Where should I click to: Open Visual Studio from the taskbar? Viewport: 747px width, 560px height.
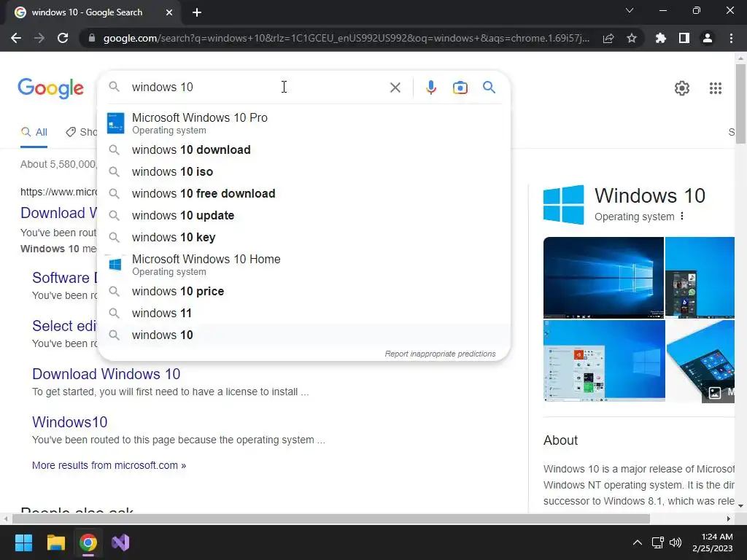click(120, 542)
